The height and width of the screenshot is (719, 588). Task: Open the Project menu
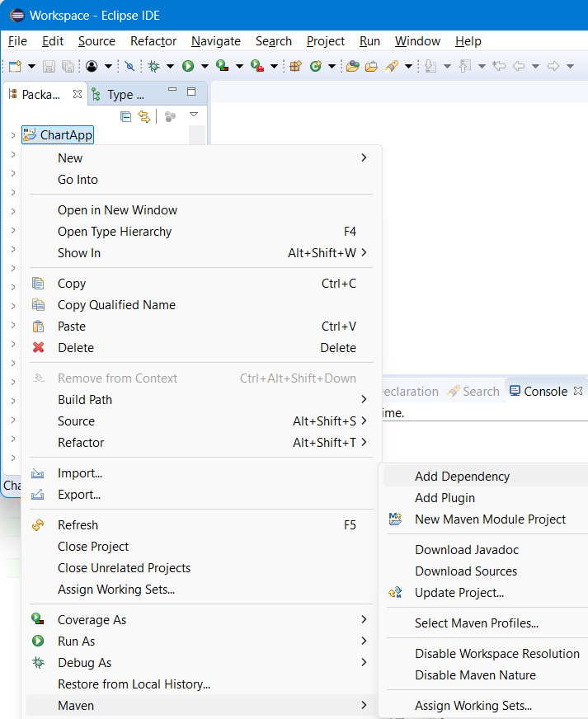point(326,41)
